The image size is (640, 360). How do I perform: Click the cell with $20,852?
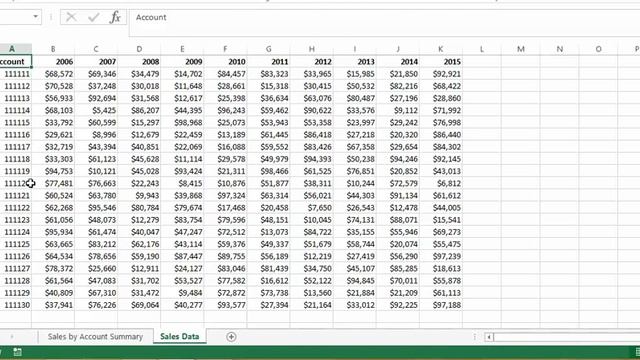pyautogui.click(x=398, y=171)
